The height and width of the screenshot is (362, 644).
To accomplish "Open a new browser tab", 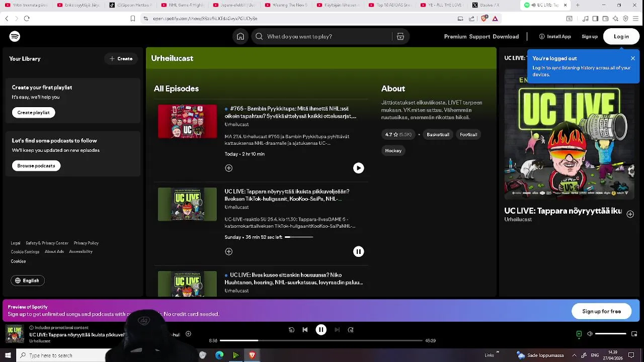I will point(577,5).
